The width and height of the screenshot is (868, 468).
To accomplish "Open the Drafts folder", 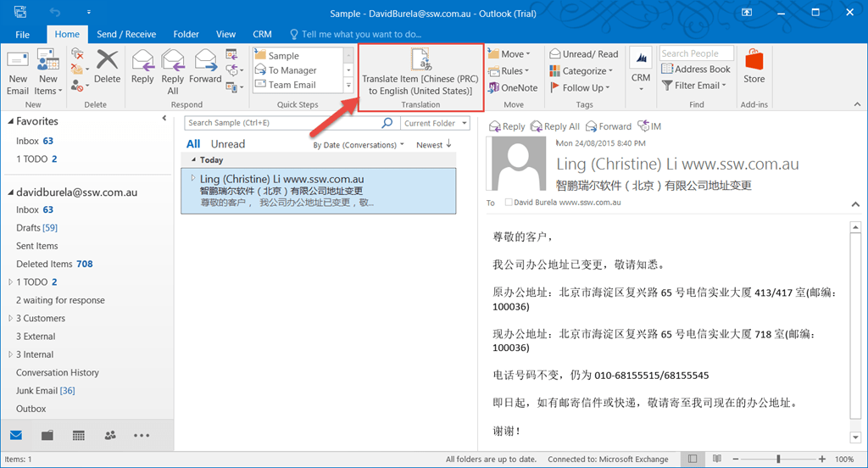I will point(36,227).
